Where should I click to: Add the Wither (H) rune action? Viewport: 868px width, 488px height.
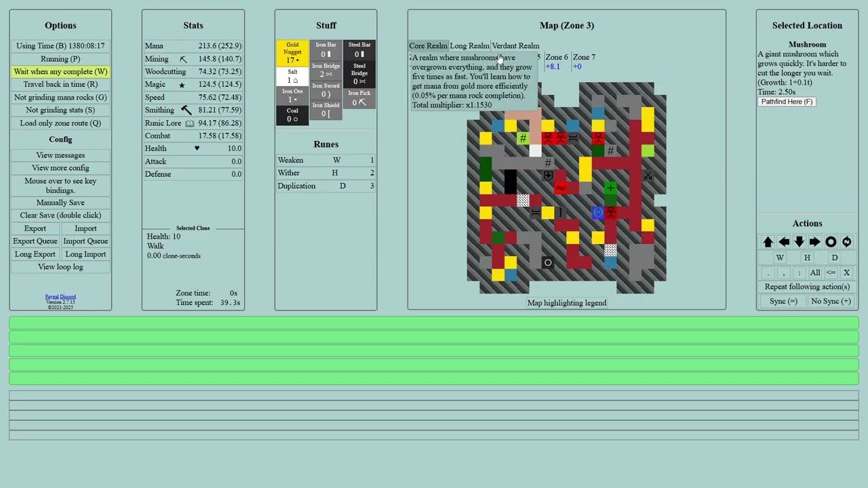pos(807,258)
